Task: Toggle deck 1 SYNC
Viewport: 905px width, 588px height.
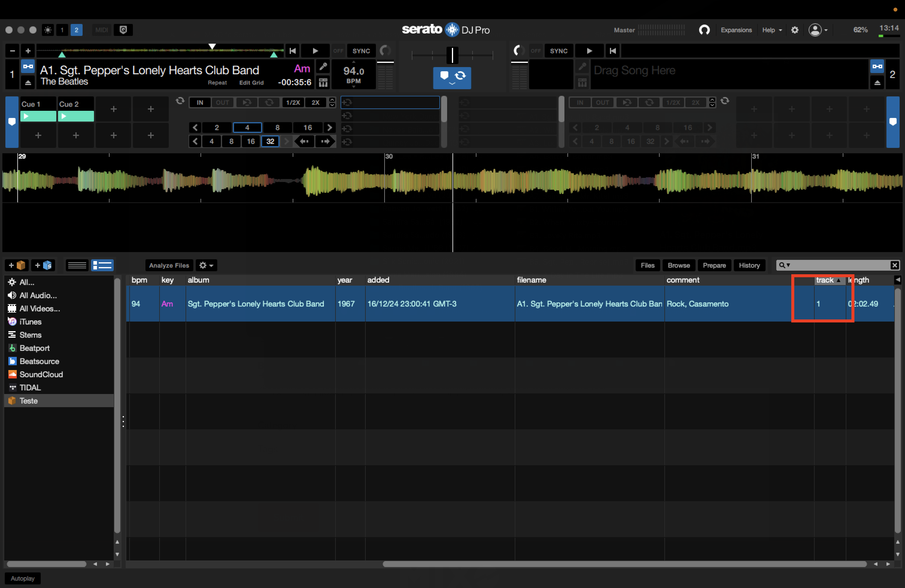Action: [361, 51]
